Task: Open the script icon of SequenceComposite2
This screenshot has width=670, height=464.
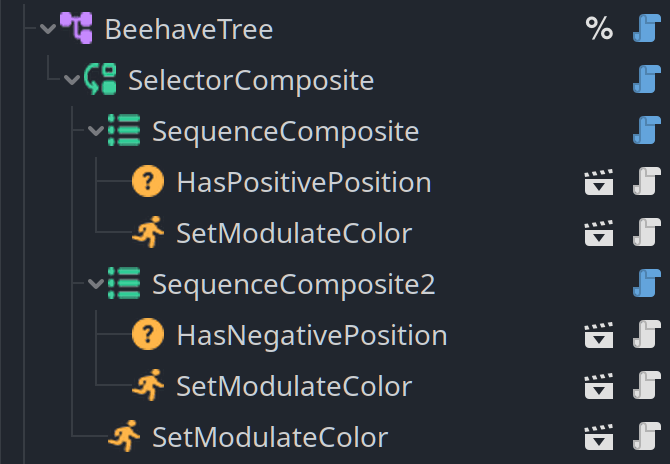Action: pyautogui.click(x=646, y=283)
